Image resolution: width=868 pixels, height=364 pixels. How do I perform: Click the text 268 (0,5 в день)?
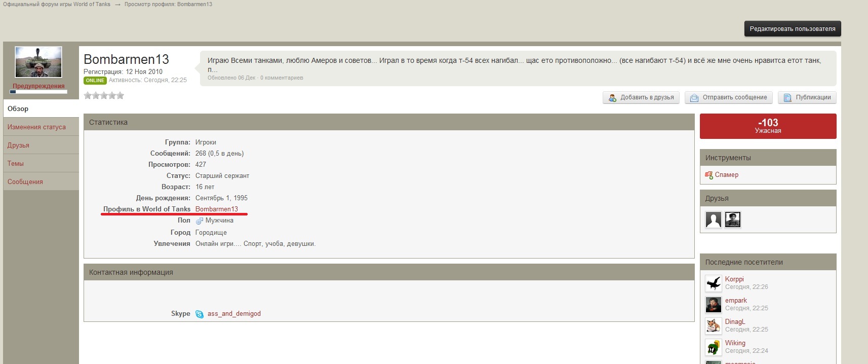[219, 153]
